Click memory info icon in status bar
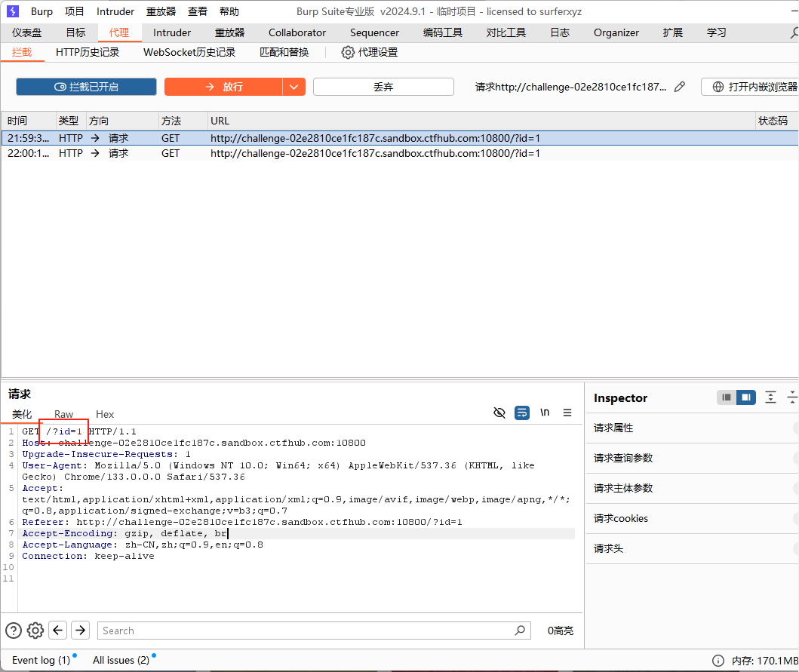The image size is (799, 672). [x=718, y=661]
